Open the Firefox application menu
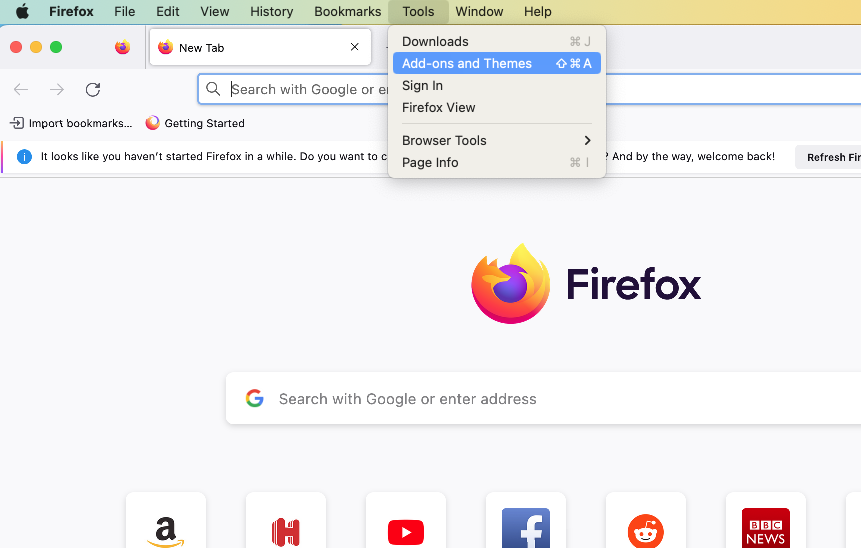This screenshot has width=861, height=548. [71, 12]
